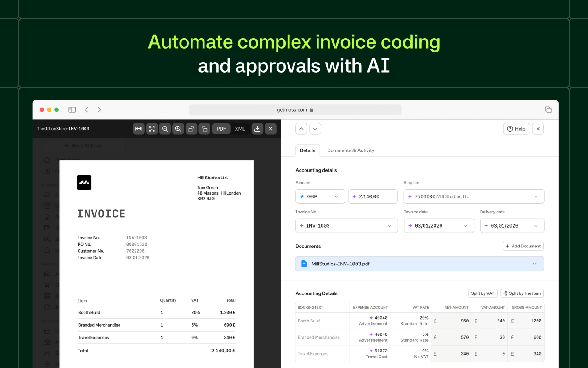Viewport: 588px width, 368px height.
Task: Edit expense account for Booth Build row
Action: (369, 321)
